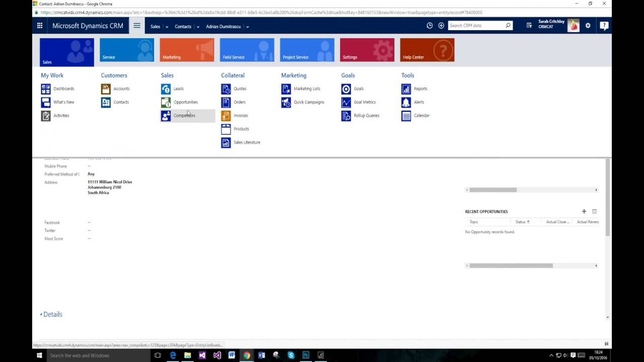Open the help question mark icon
644x362 pixels.
pos(604,26)
